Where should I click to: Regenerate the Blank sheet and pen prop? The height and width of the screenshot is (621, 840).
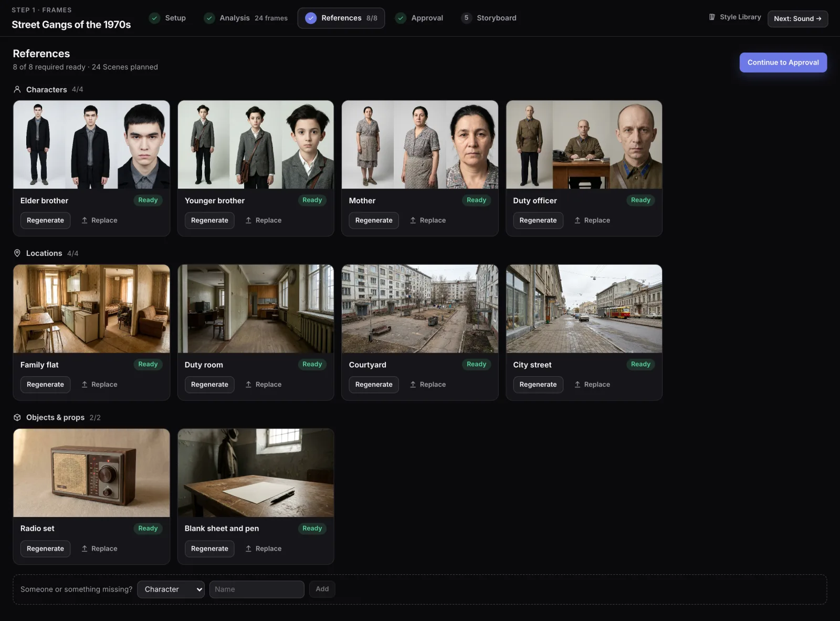coord(209,548)
